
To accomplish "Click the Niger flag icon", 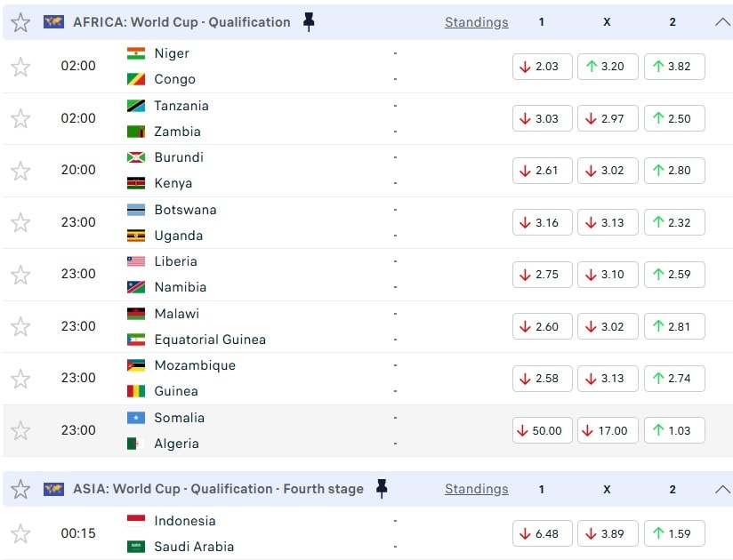I will point(136,53).
